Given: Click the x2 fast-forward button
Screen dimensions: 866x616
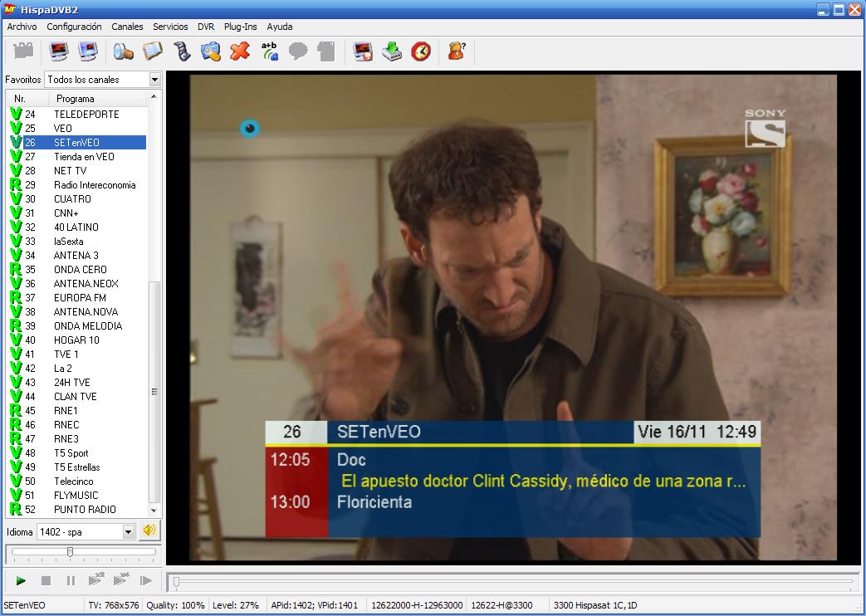Looking at the screenshot, I should [96, 580].
